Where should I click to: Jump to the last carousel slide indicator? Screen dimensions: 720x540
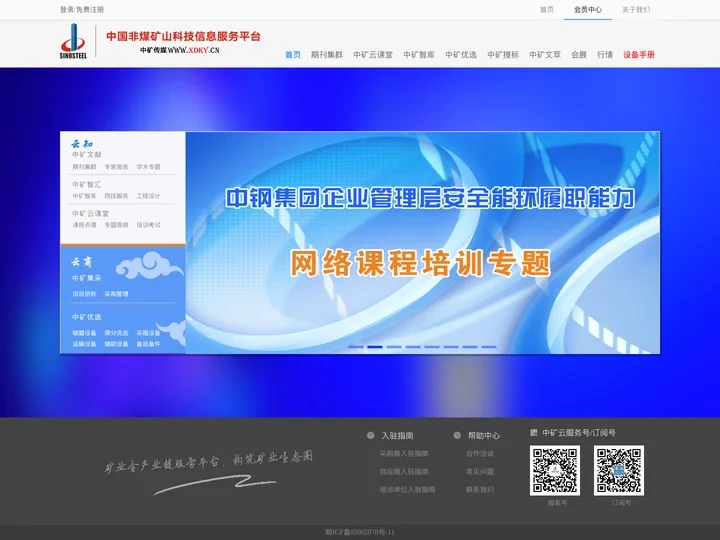[x=489, y=347]
